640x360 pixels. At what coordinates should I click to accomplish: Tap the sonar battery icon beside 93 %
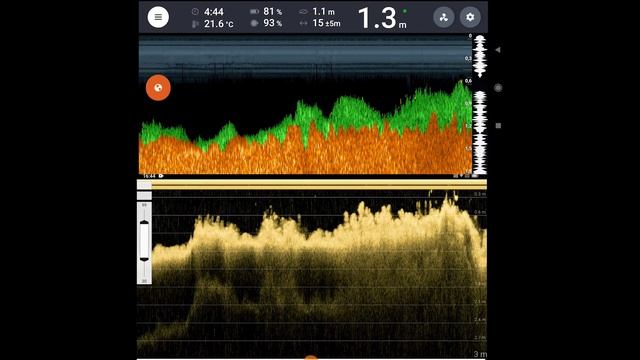coord(254,23)
